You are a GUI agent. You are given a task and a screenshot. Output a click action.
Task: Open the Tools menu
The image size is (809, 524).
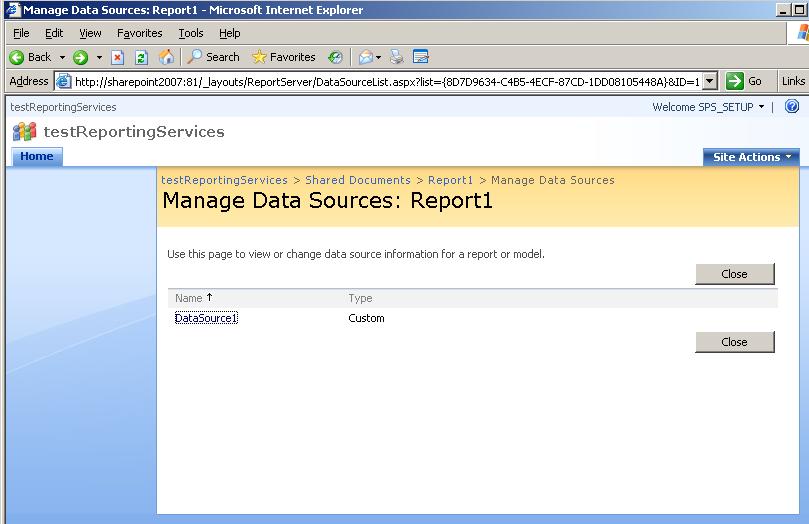tap(191, 33)
